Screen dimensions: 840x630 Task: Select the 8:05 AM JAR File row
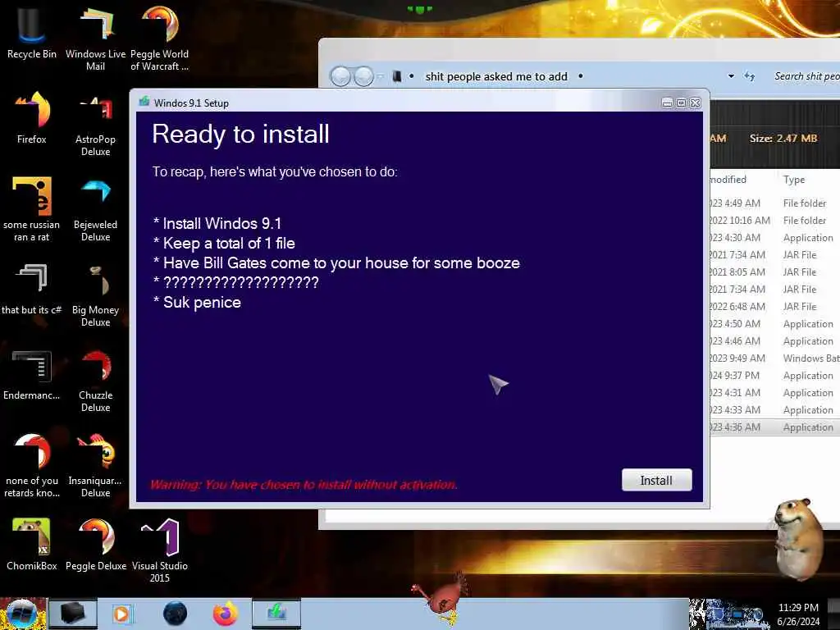[774, 272]
